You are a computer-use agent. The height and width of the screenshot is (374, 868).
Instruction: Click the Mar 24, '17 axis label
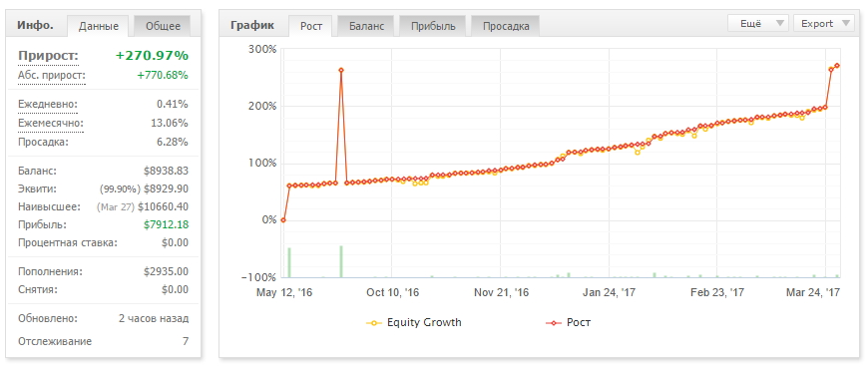coord(813,292)
